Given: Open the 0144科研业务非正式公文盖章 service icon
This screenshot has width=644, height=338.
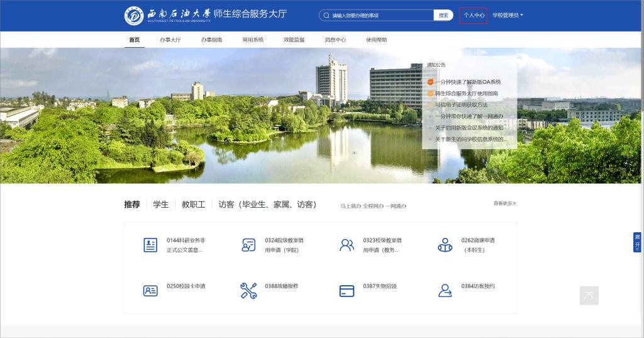Looking at the screenshot, I should click(x=150, y=245).
